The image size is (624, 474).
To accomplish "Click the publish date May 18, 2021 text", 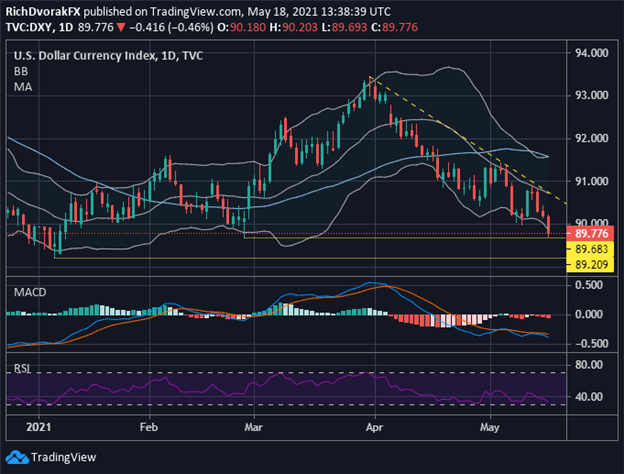I will [x=283, y=12].
